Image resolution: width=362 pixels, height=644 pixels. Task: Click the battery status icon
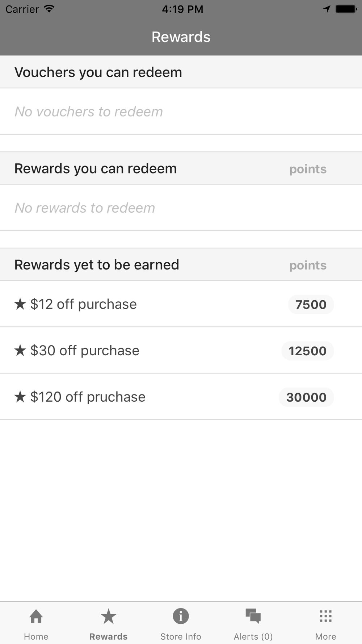coord(346,9)
